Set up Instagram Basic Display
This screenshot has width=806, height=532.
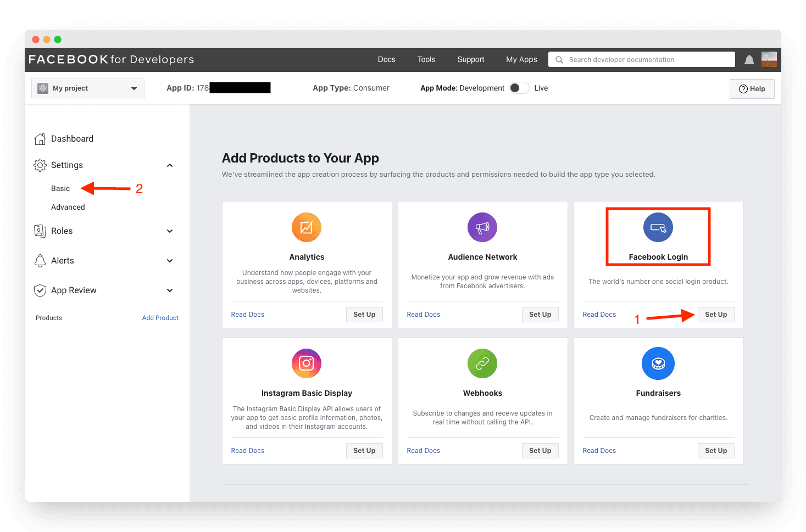coord(364,451)
